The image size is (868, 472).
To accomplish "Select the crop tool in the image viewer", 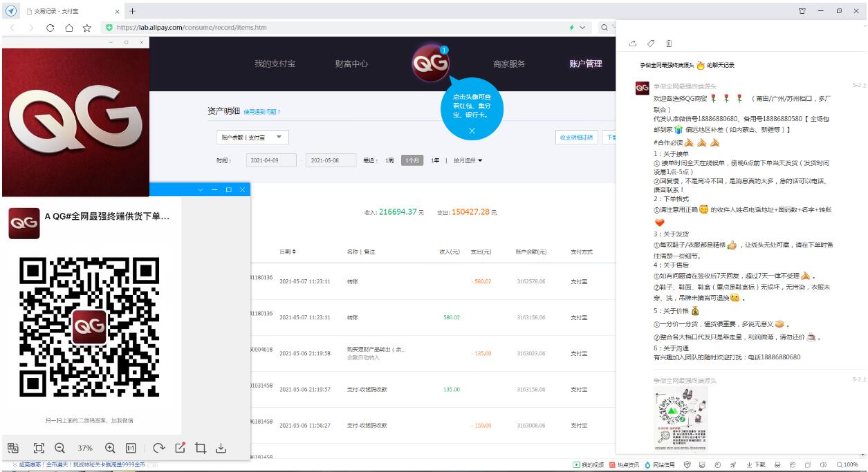I will pos(201,448).
